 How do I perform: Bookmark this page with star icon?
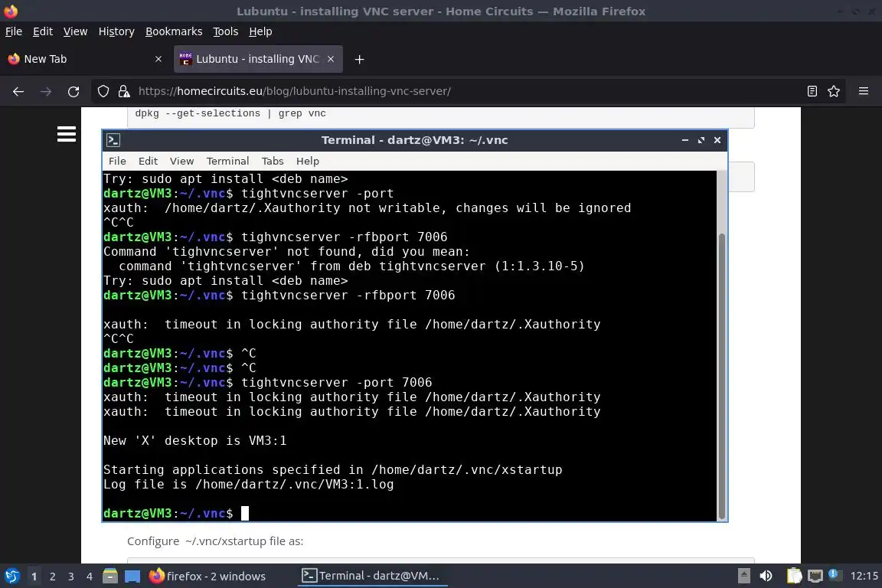click(x=834, y=91)
